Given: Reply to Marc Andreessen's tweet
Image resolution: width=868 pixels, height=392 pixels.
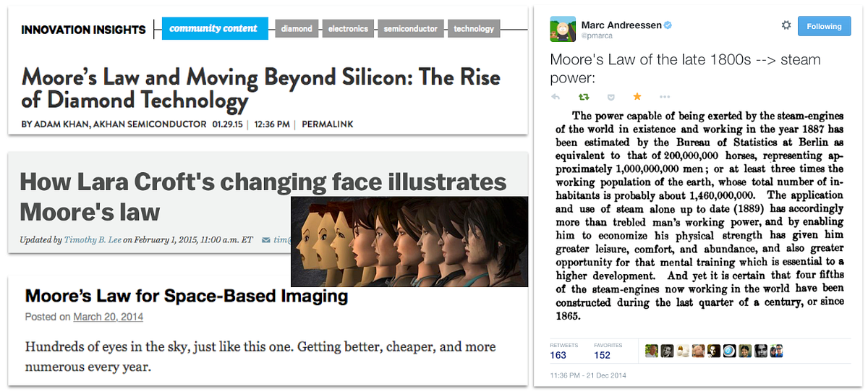Looking at the screenshot, I should (x=556, y=96).
